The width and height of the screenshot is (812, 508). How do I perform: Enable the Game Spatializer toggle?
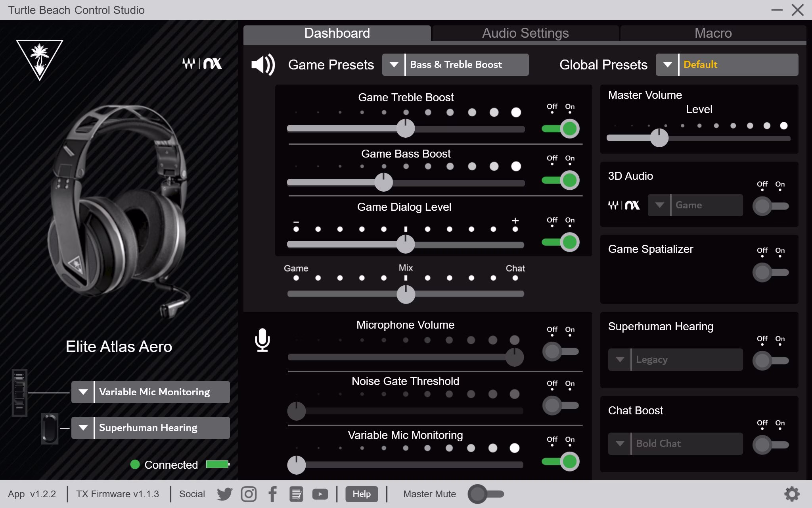[771, 273]
